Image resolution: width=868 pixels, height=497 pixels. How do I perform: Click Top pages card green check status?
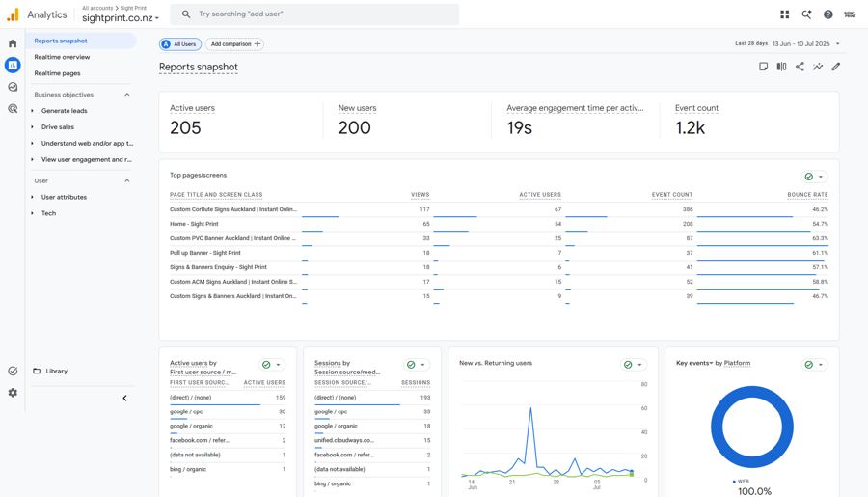[809, 177]
